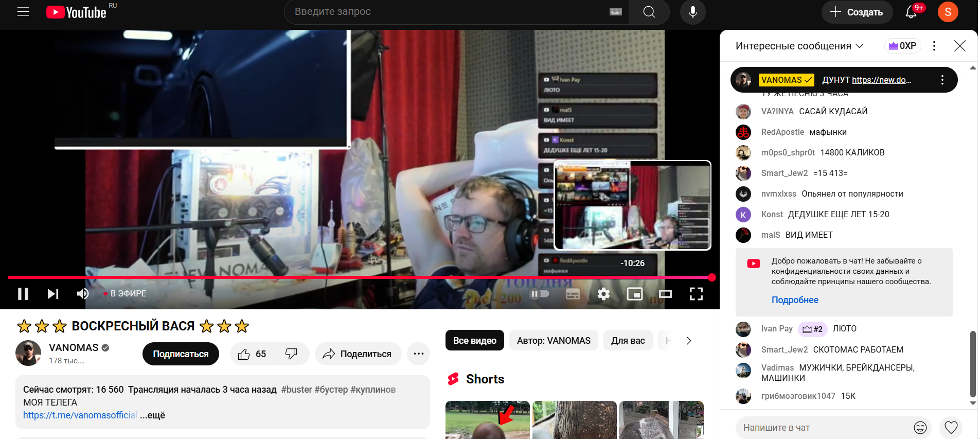
Task: Enable theater mode view
Action: pyautogui.click(x=666, y=294)
